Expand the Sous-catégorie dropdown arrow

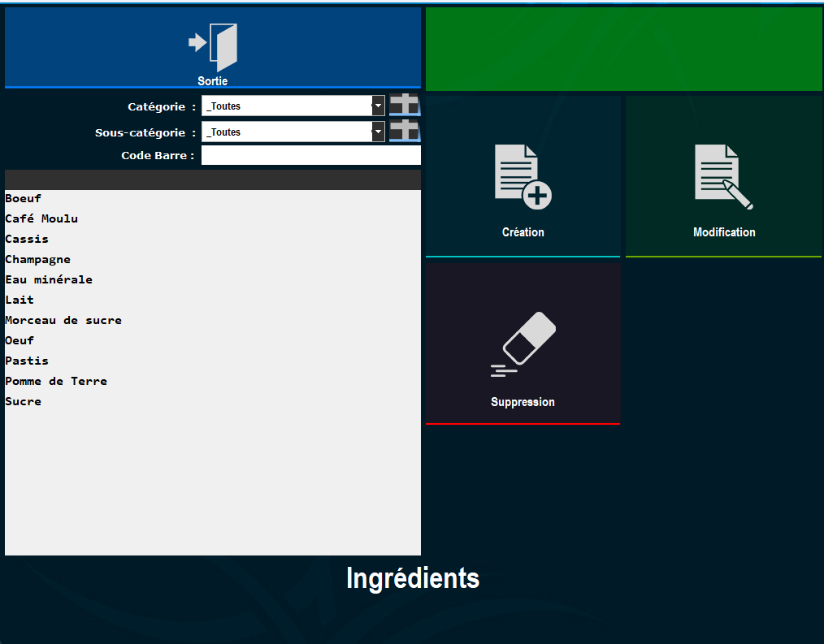378,132
